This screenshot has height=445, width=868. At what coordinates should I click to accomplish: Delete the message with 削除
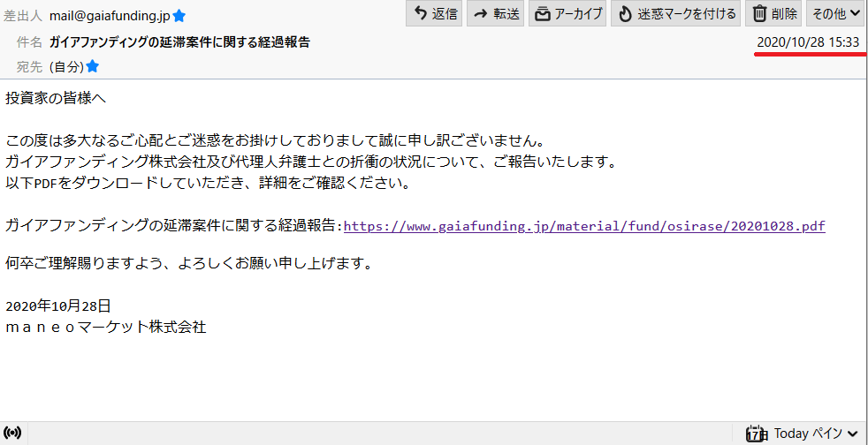point(773,14)
